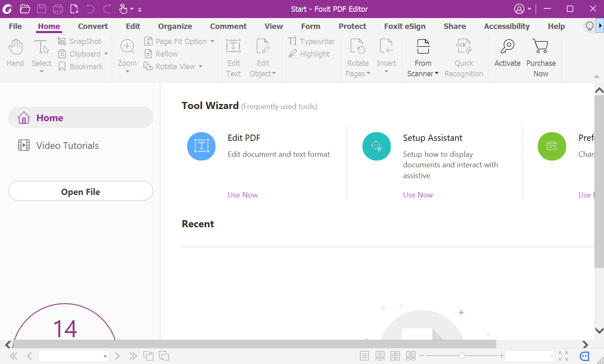This screenshot has width=604, height=364.
Task: Click the Edit PDF wizard icon
Action: point(201,146)
